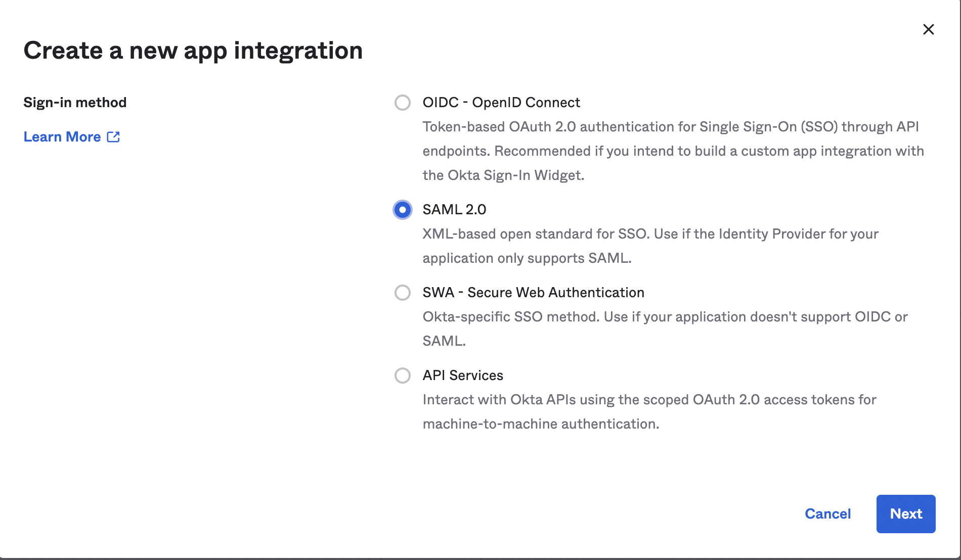
Task: Open the Learn More link text
Action: [x=62, y=137]
